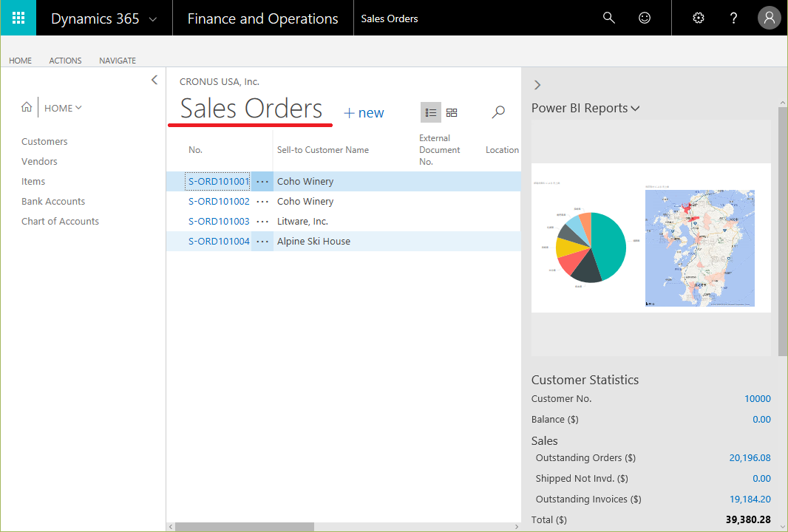Collapse the left navigation pane
The image size is (788, 532).
pos(154,80)
